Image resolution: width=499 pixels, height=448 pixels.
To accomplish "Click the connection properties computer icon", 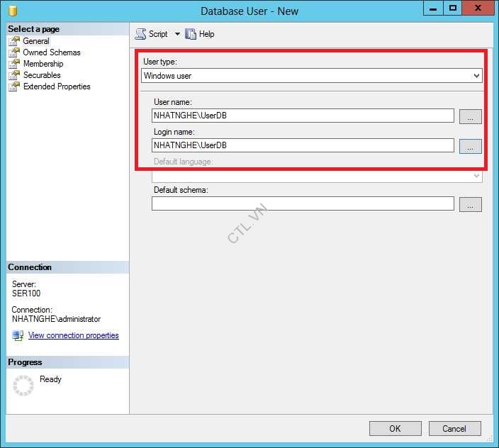I will (x=18, y=335).
